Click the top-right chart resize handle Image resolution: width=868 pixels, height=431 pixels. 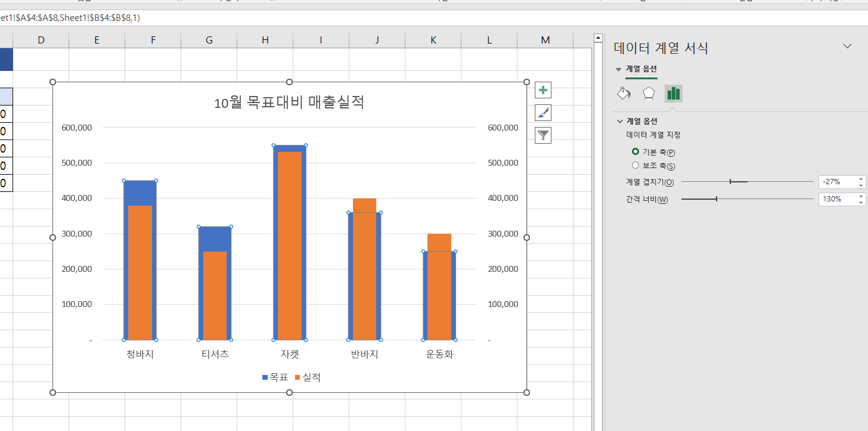(526, 82)
